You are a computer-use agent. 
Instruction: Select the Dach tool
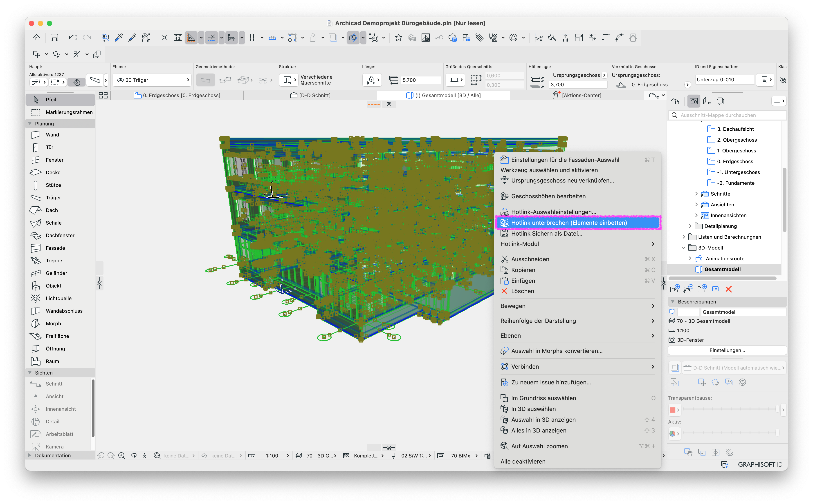(x=60, y=210)
